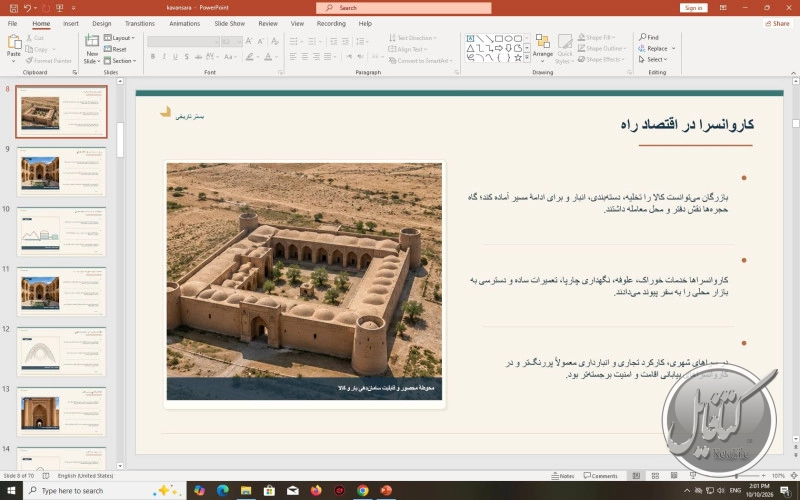The height and width of the screenshot is (500, 800).
Task: Choose the Right Arrow shape in gallery
Action: [499, 48]
